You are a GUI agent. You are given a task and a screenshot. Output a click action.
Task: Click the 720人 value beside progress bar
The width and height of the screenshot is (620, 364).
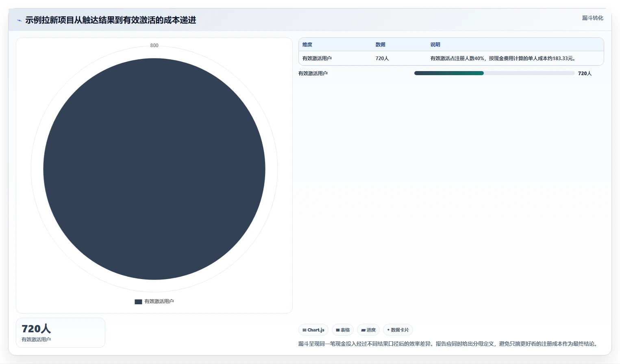[x=585, y=74]
